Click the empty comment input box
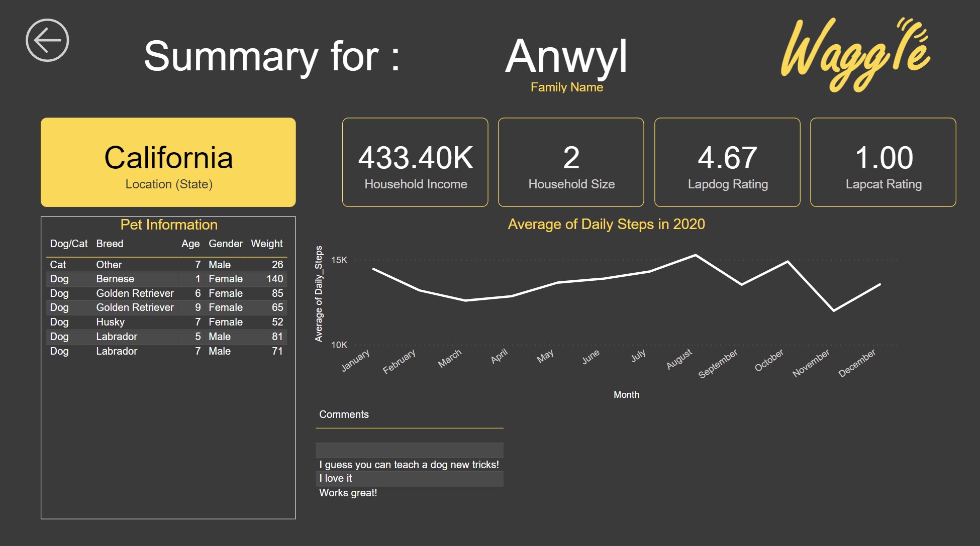Screen dimensions: 980x546 coord(409,450)
